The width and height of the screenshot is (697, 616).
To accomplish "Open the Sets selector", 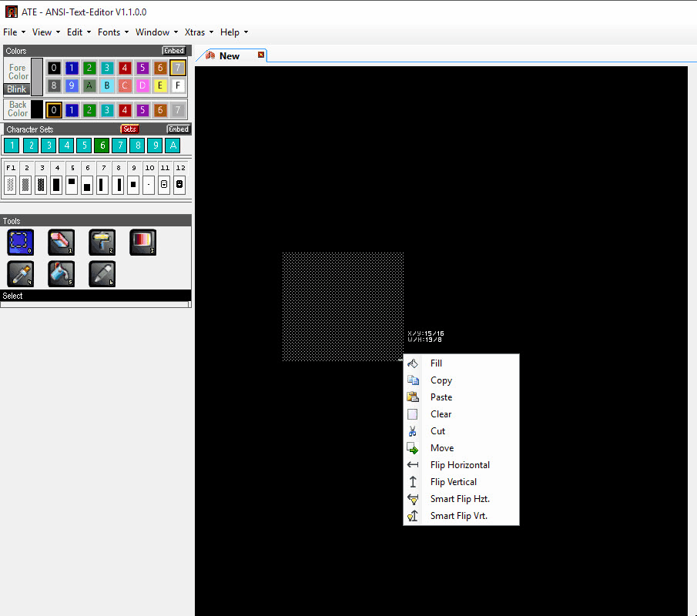I will coord(129,129).
